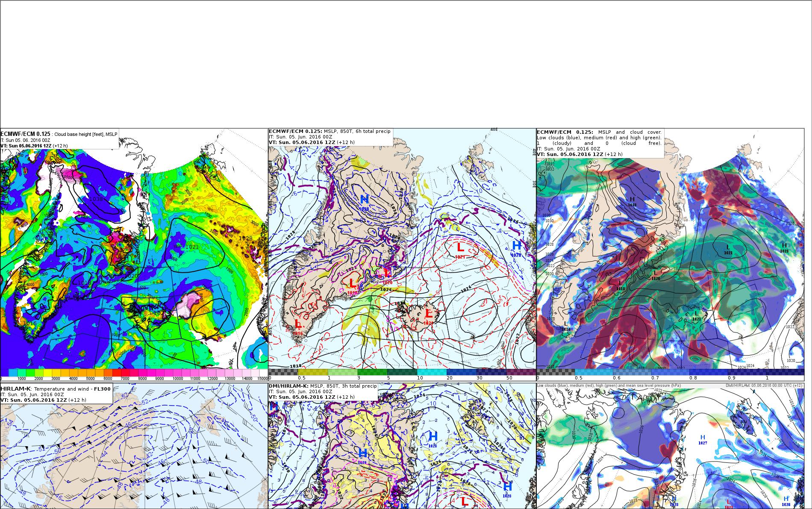Click the 'H 1038' high marker on 6h precip map
This screenshot has width=812, height=509.
(365, 203)
